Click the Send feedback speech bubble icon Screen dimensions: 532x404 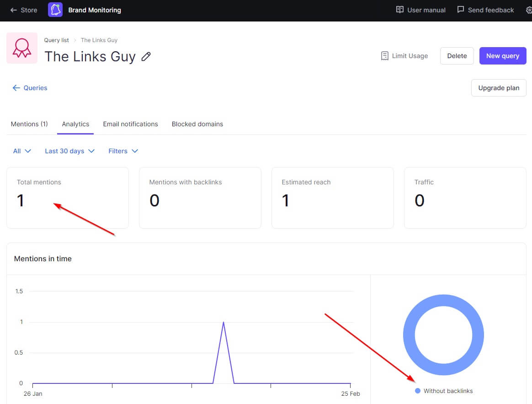click(x=460, y=10)
